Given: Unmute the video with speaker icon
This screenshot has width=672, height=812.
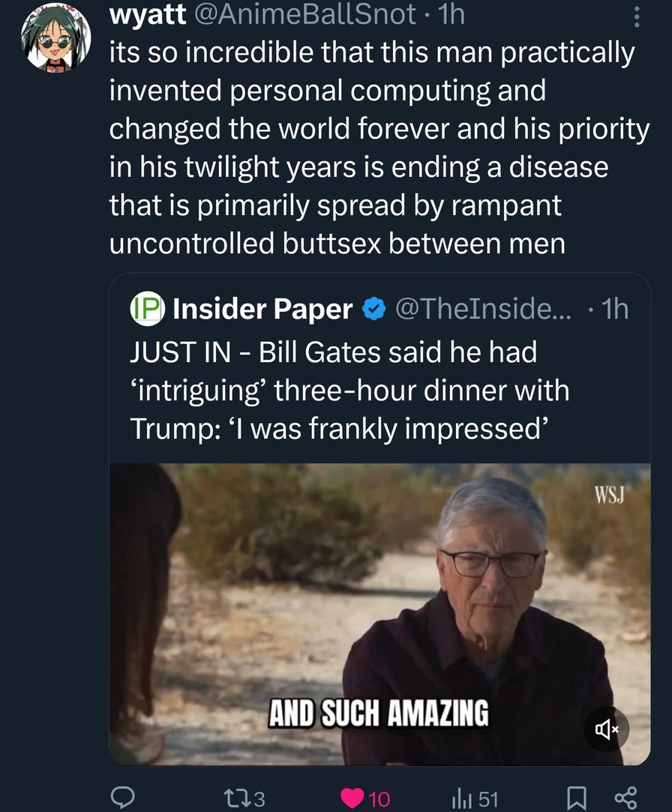Looking at the screenshot, I should pos(606,728).
